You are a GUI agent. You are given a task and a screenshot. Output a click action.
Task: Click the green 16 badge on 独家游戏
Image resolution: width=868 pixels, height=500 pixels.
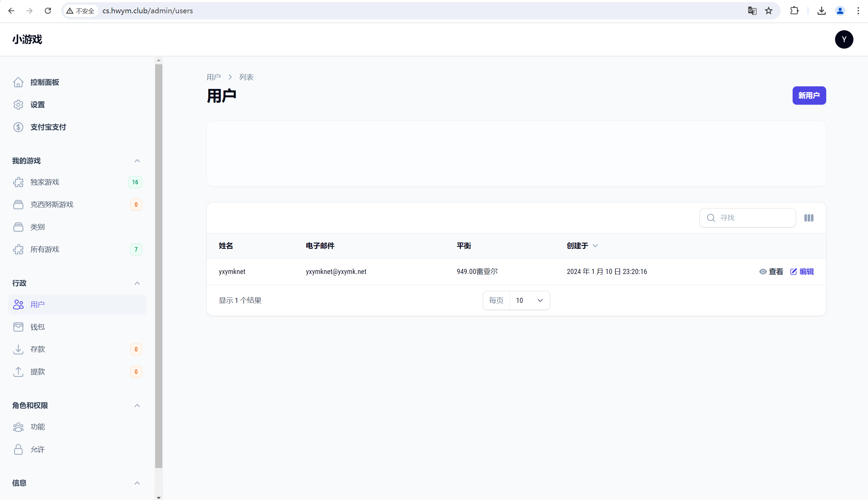[x=135, y=182]
